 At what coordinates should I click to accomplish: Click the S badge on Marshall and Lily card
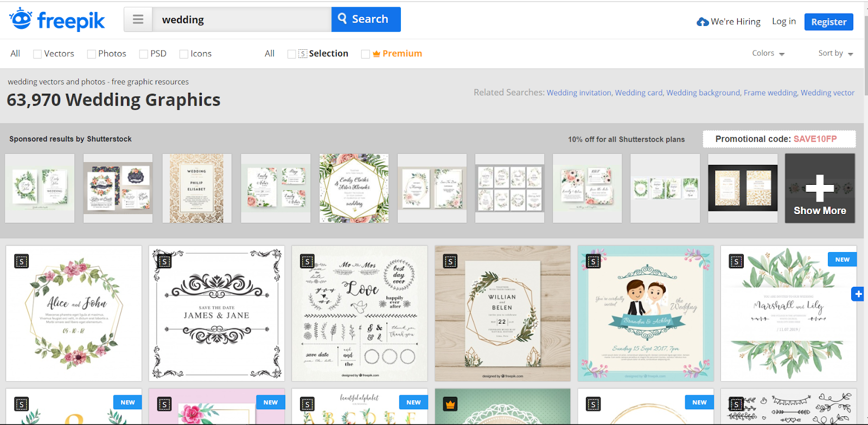tap(736, 262)
